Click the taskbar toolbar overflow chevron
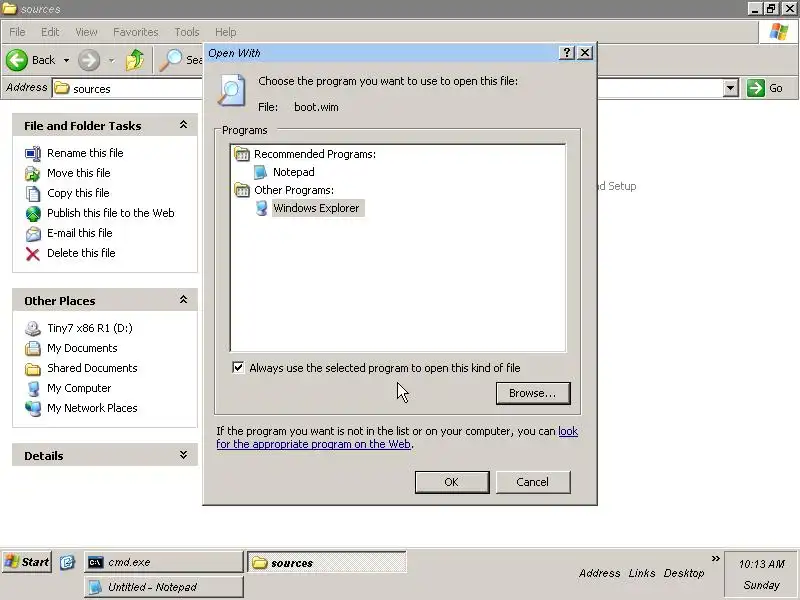Image resolution: width=800 pixels, height=600 pixels. [715, 559]
